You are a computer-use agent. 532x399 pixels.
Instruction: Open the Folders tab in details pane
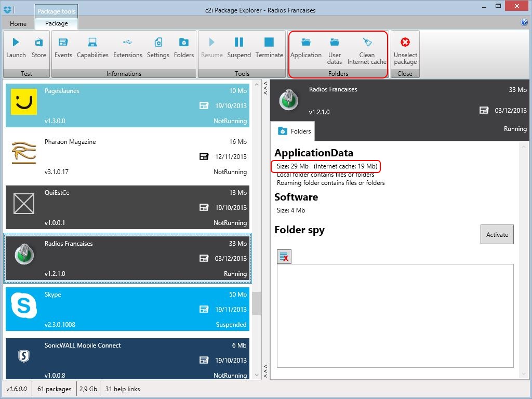tap(294, 131)
